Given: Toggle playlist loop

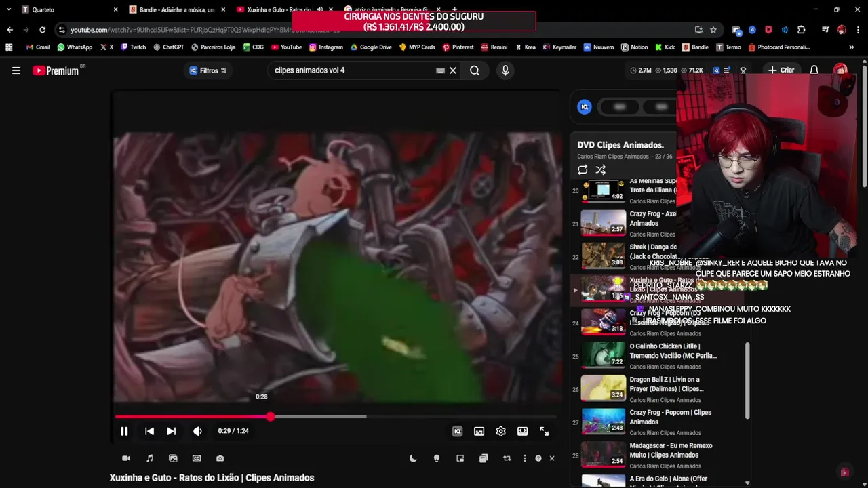Looking at the screenshot, I should click(583, 170).
